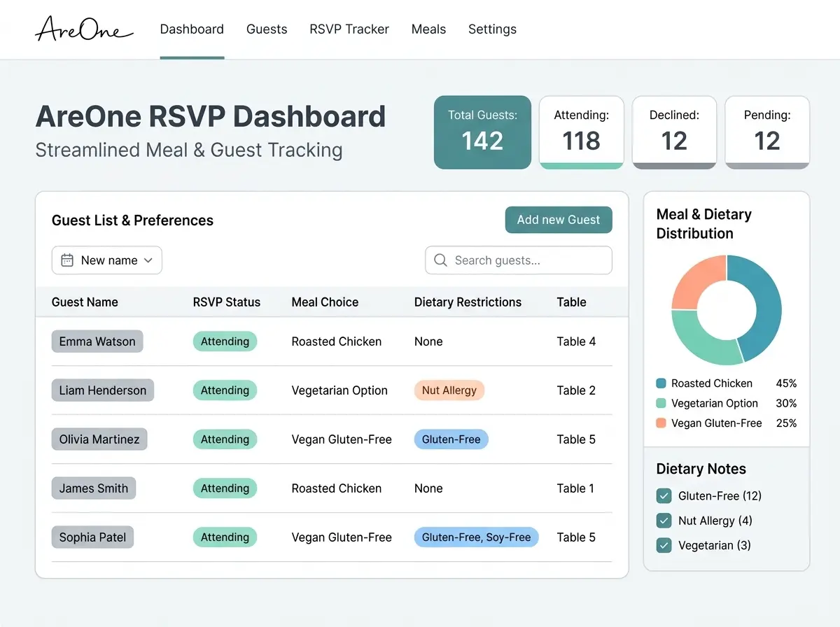840x627 pixels.
Task: Click Liam Henderson's Attending status badge
Action: tap(225, 390)
